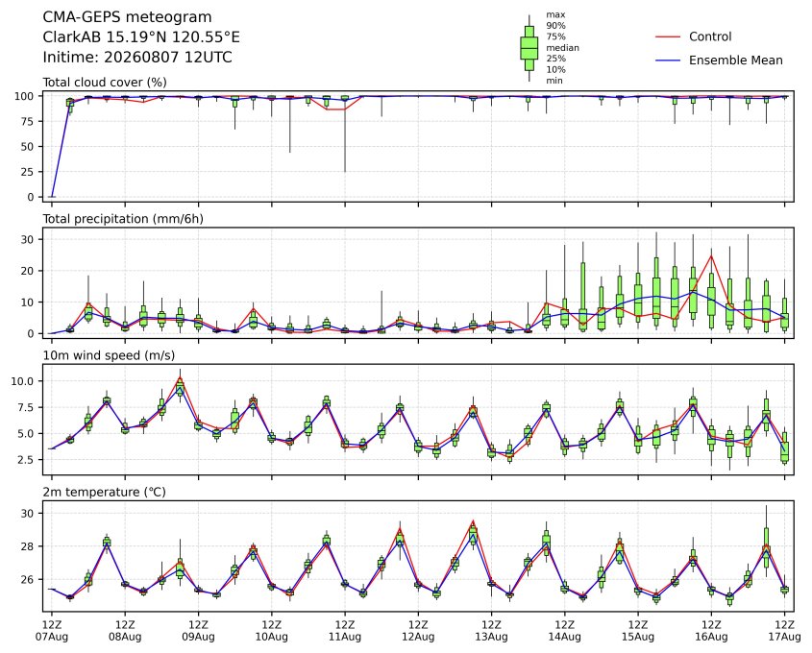812x653 pixels.
Task: Click the 'median' label in box-plot legend
Action: 562,48
